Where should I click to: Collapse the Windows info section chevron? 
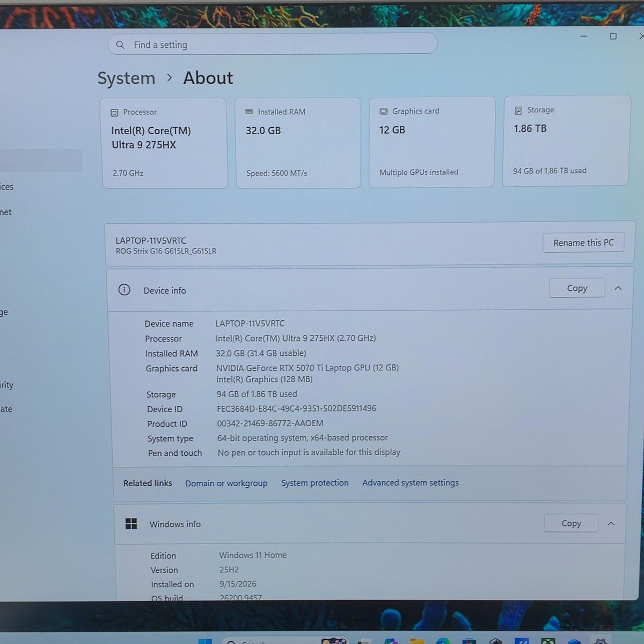(x=611, y=523)
